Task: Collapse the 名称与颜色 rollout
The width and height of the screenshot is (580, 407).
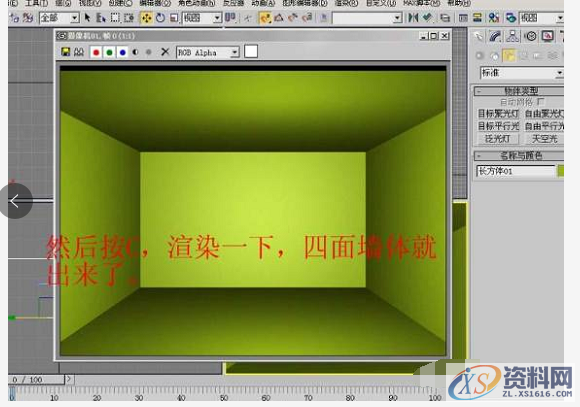Action: 519,155
